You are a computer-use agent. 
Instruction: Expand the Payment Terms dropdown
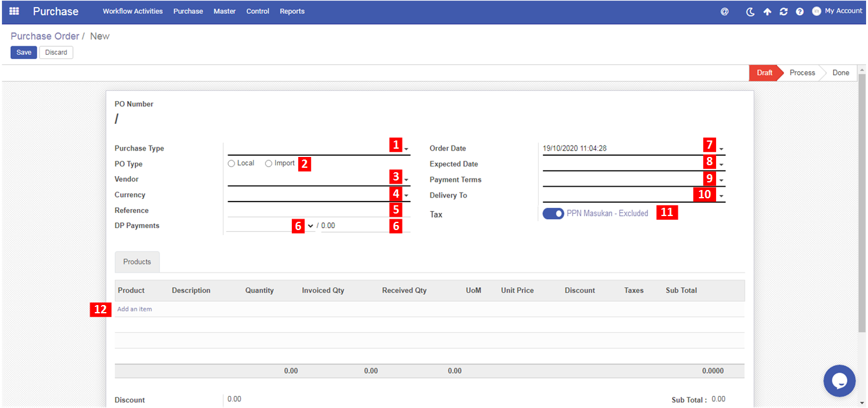(x=721, y=180)
